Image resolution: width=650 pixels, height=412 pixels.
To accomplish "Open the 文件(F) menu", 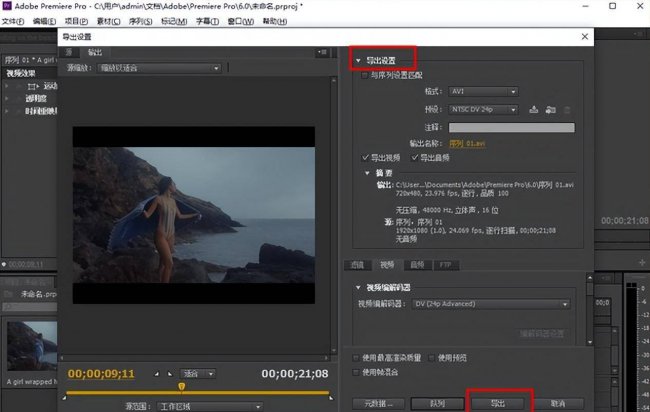I will point(13,21).
